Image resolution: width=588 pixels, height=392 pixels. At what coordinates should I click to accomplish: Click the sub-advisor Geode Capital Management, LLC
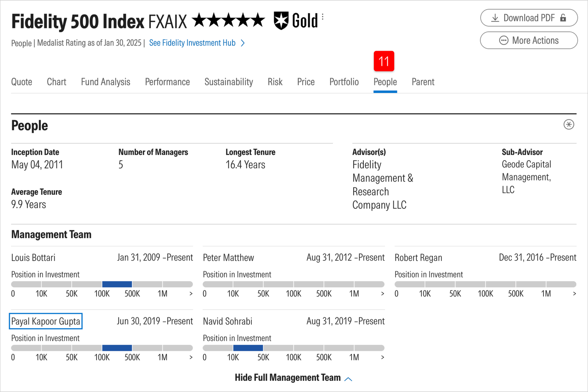[527, 177]
